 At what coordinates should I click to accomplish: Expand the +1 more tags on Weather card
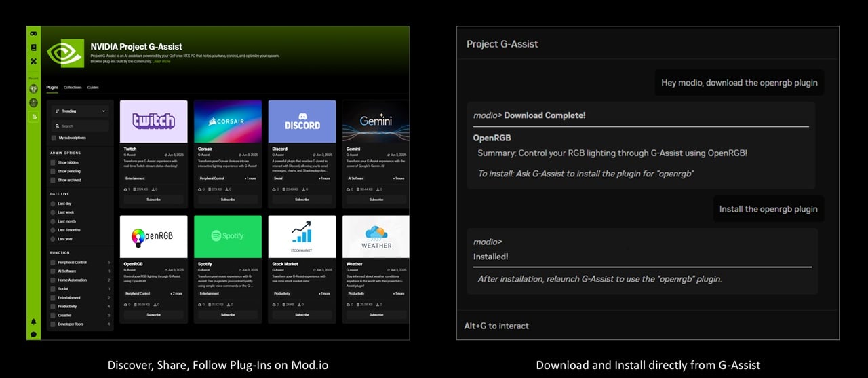[x=399, y=294]
